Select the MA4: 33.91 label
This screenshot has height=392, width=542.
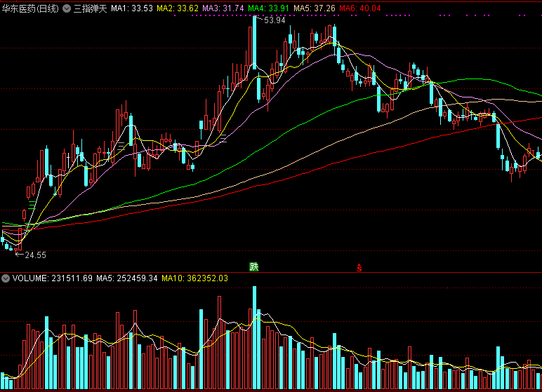click(269, 8)
